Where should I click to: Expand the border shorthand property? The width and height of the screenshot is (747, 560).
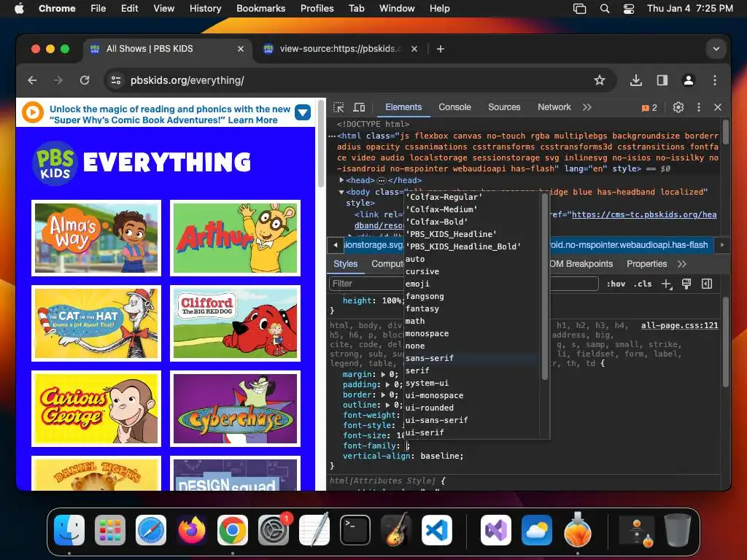(384, 394)
